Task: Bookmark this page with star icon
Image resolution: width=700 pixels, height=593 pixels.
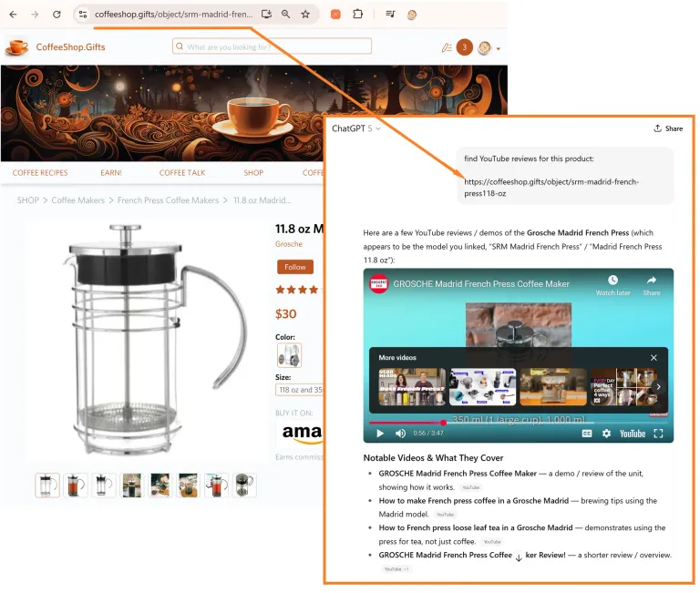Action: [305, 15]
